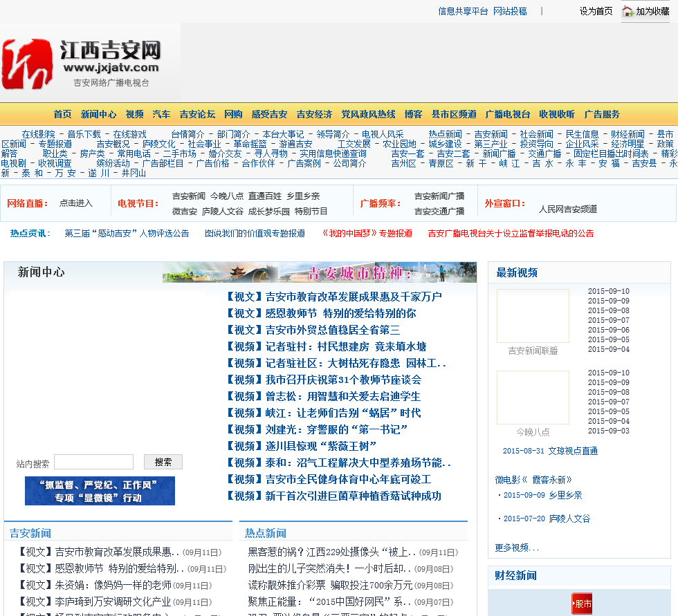Click the 站内搜索 input field
The width and height of the screenshot is (678, 616).
tap(93, 462)
